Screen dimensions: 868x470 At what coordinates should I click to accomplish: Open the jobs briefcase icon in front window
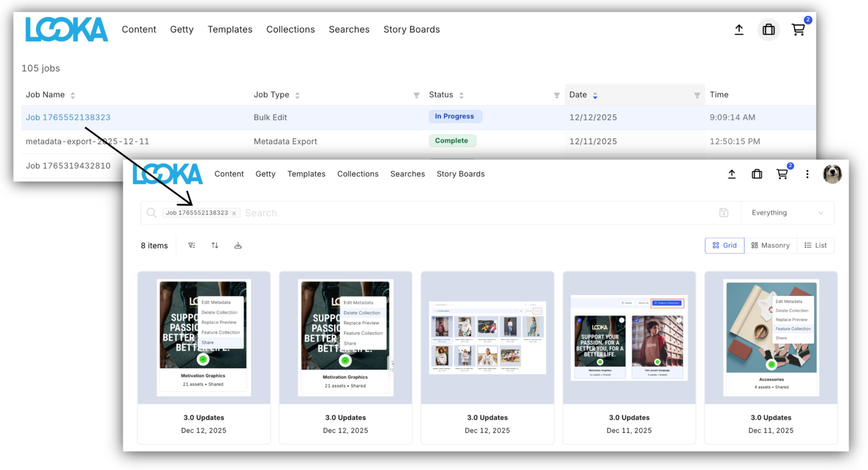click(x=757, y=174)
